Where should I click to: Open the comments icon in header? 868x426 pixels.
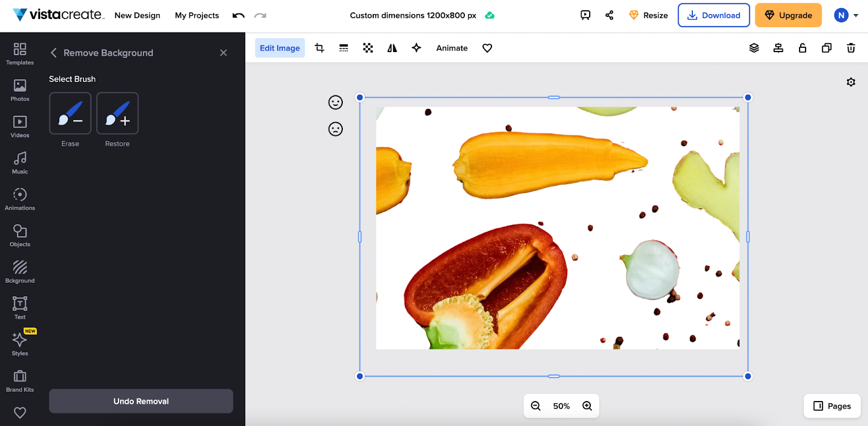585,15
